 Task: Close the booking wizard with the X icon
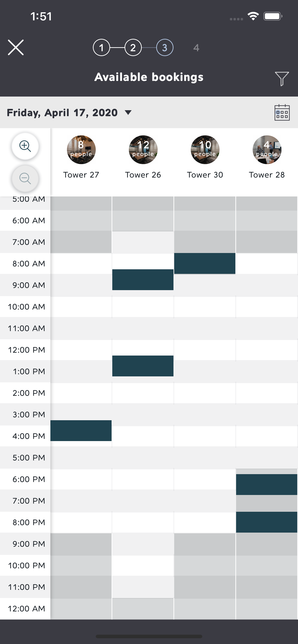pyautogui.click(x=16, y=47)
